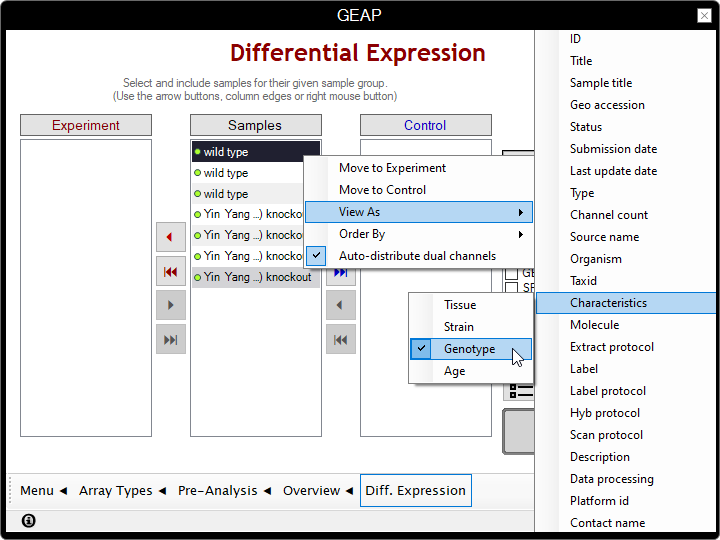Click the gray left arrow beside Control list
720x540 pixels.
[x=341, y=305]
